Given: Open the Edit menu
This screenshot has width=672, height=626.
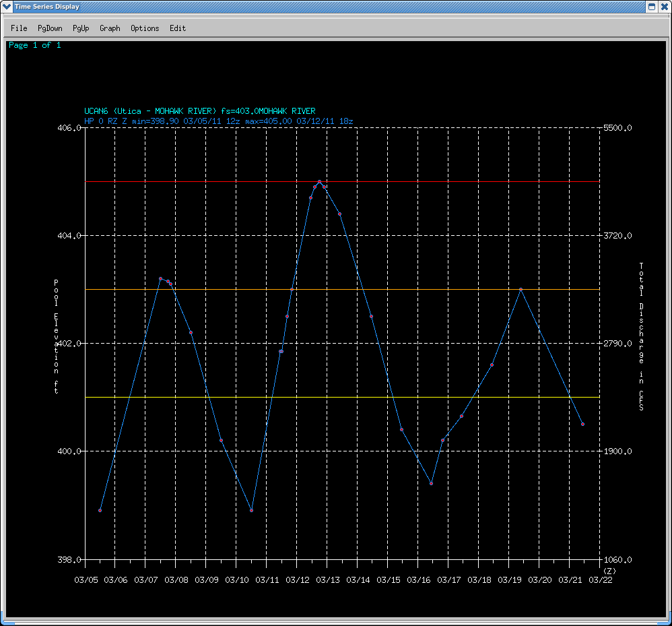Looking at the screenshot, I should (178, 28).
